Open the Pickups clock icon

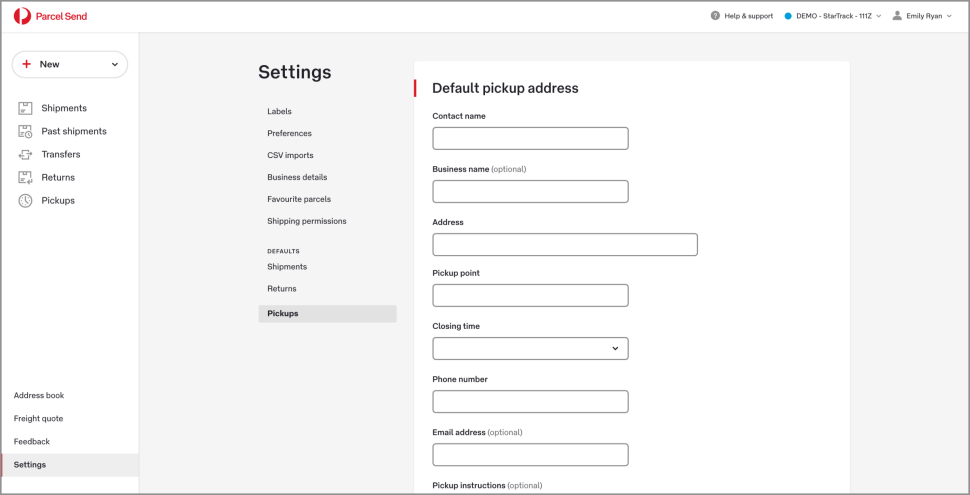coord(25,200)
